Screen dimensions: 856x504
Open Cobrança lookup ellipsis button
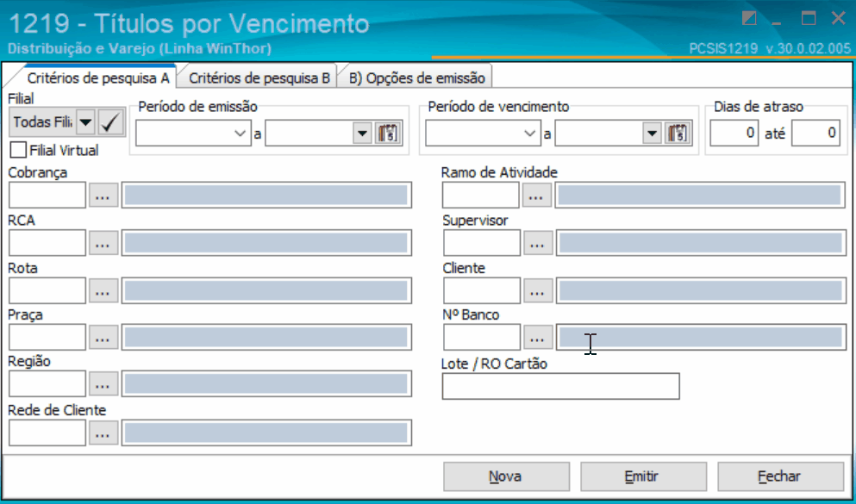(103, 196)
